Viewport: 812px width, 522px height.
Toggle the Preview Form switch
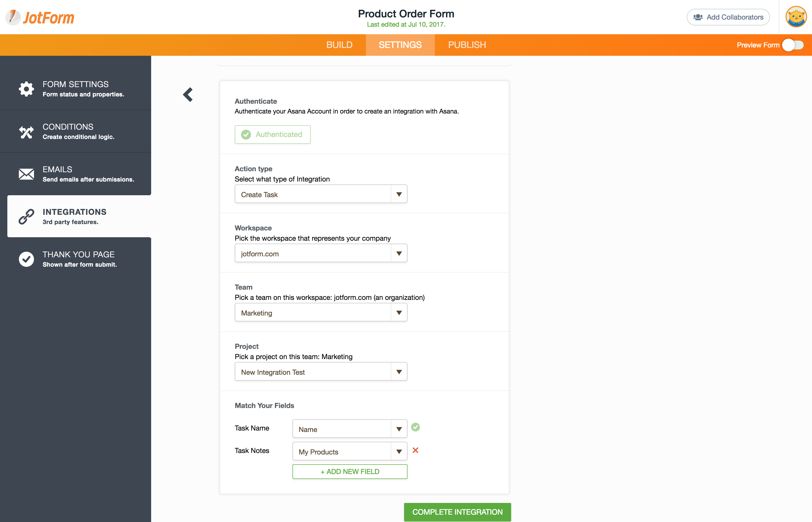(793, 45)
